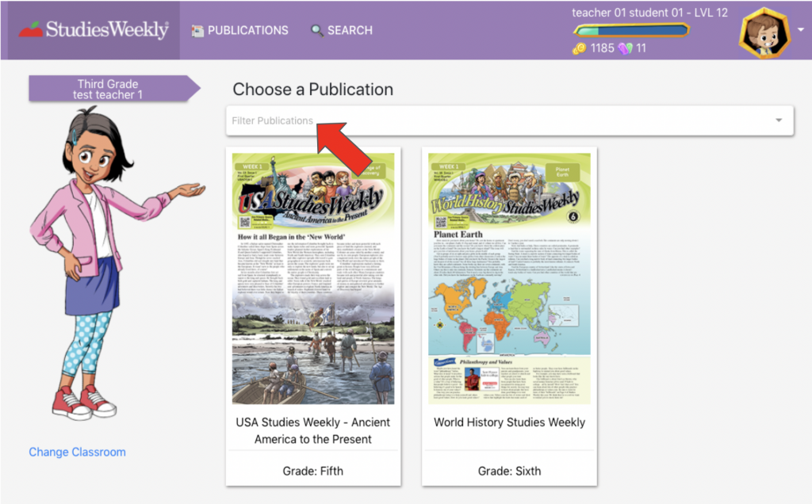812x504 pixels.
Task: Expand the Filter Publications dropdown arrow
Action: (x=779, y=120)
